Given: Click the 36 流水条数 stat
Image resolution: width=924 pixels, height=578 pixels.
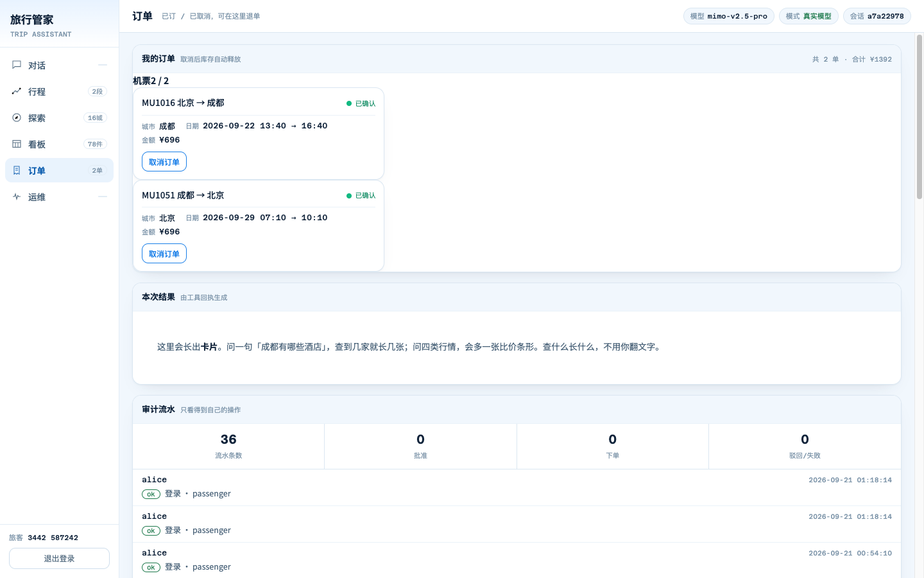Looking at the screenshot, I should point(228,446).
